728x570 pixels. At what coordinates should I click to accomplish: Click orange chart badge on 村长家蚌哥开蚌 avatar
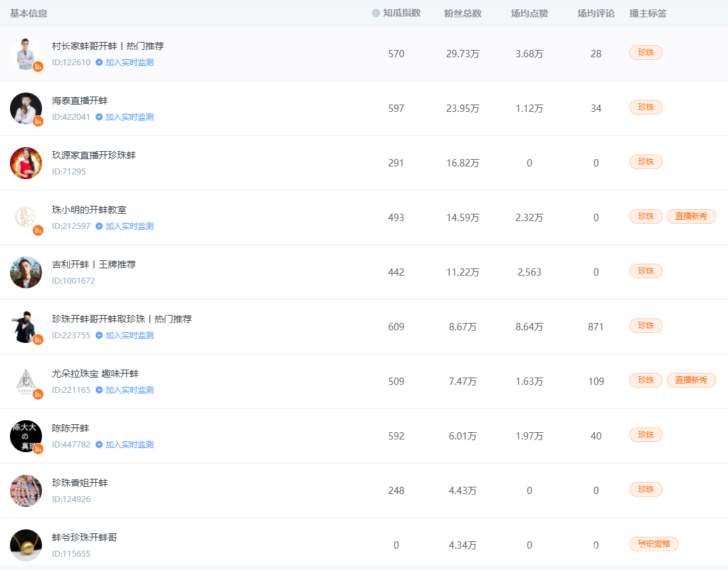tap(38, 66)
